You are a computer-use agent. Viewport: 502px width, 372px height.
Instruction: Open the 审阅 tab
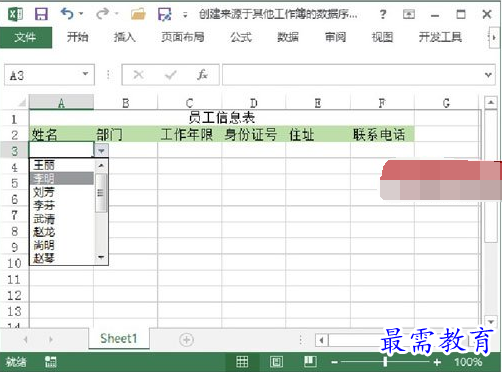pos(335,37)
